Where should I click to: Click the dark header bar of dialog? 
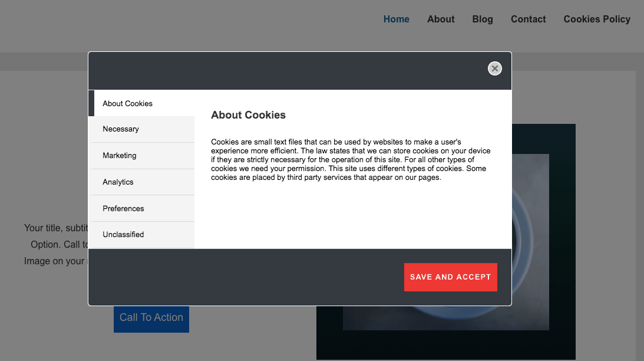click(x=288, y=71)
